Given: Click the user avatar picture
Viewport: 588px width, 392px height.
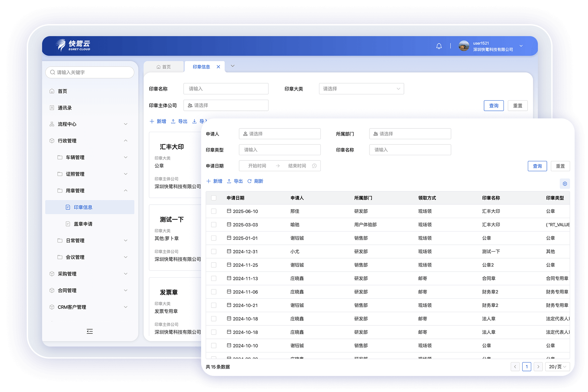Looking at the screenshot, I should (464, 46).
